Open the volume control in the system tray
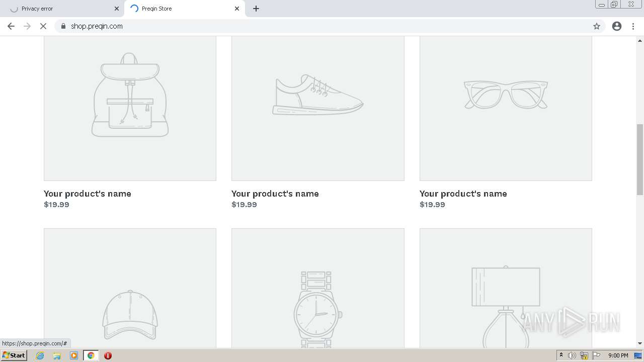The height and width of the screenshot is (362, 644). tap(572, 355)
